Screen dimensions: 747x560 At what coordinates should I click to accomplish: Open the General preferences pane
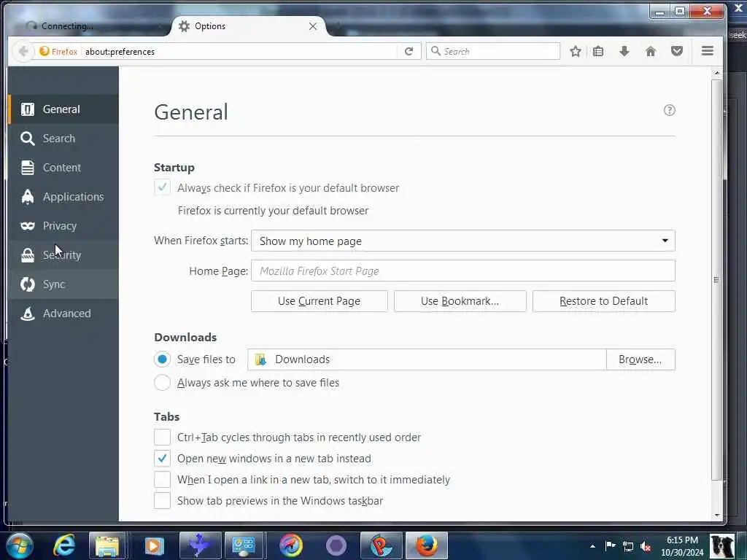click(x=63, y=109)
